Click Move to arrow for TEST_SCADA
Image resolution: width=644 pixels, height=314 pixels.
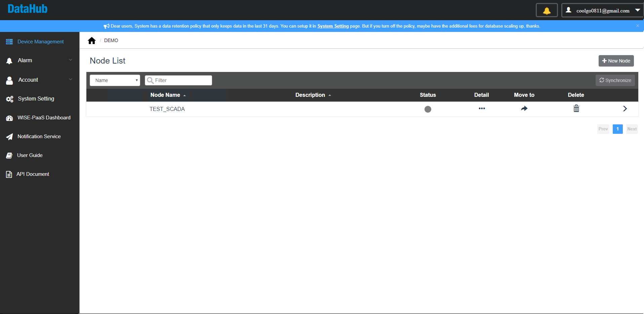(524, 108)
